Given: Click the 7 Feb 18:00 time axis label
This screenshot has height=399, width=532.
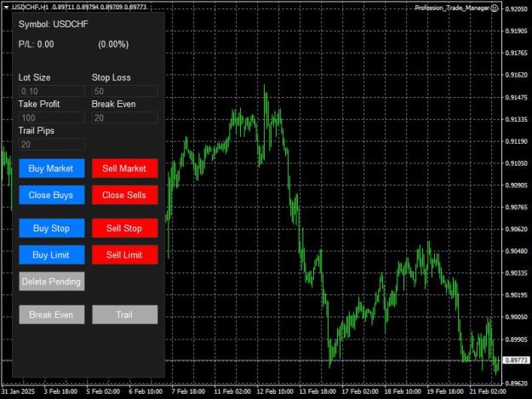Looking at the screenshot, I should coord(188,391).
